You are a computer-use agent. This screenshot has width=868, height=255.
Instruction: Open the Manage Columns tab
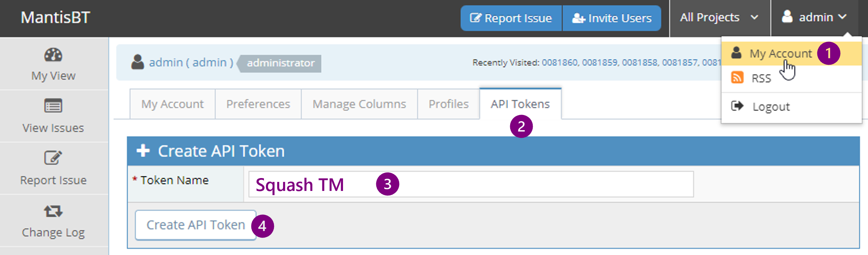point(359,104)
